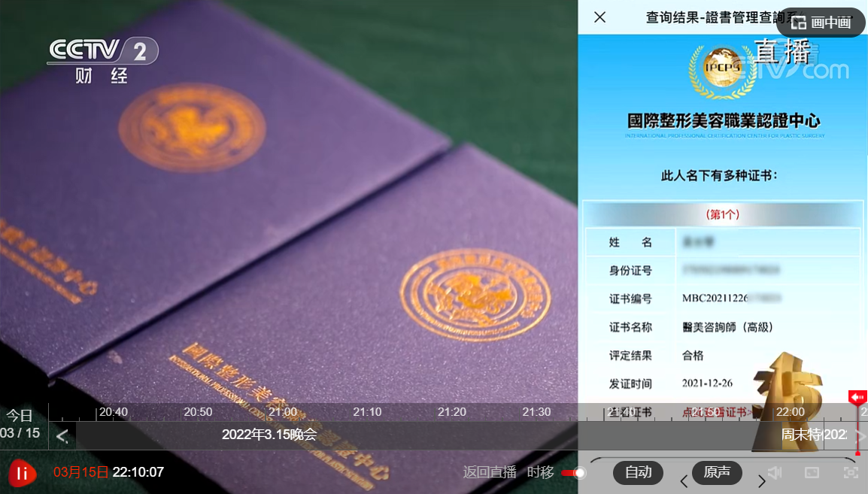
Task: Pause the live video playback
Action: point(23,473)
